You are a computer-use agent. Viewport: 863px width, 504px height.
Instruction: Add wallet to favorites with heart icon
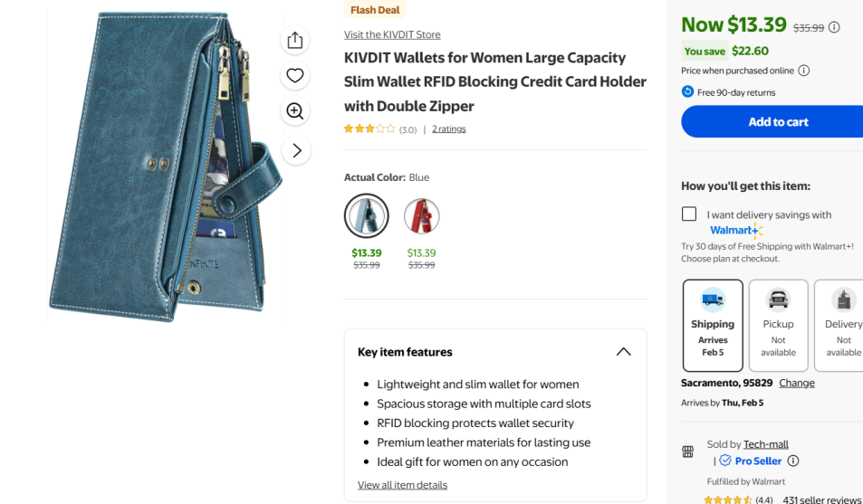(295, 76)
